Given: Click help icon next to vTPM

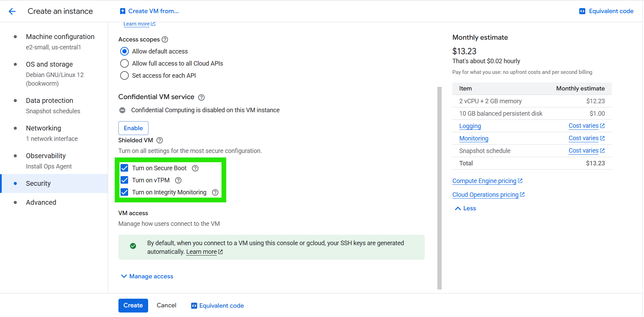Looking at the screenshot, I should click(x=178, y=180).
